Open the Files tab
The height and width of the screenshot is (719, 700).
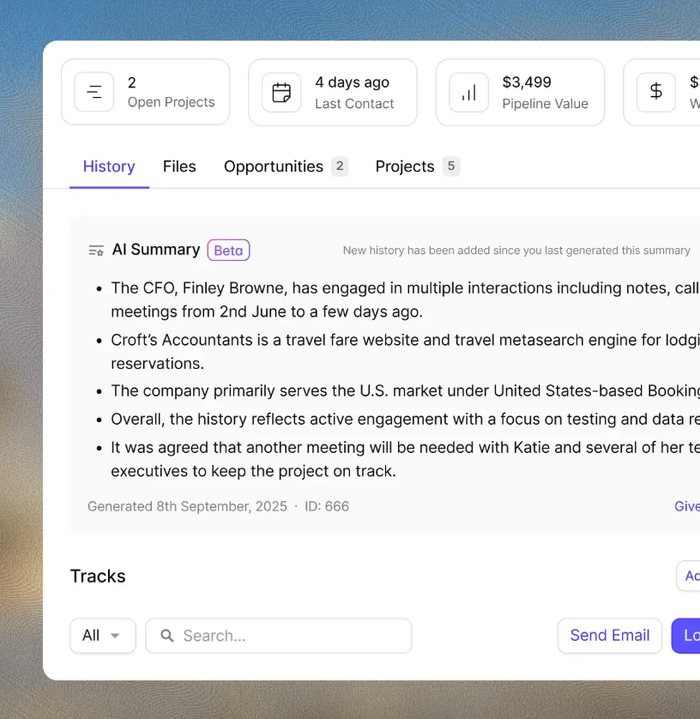179,166
